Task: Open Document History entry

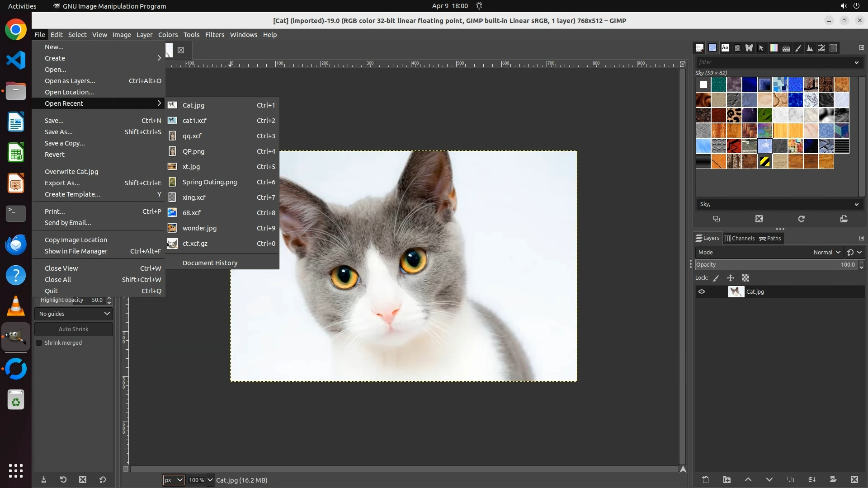Action: (210, 263)
